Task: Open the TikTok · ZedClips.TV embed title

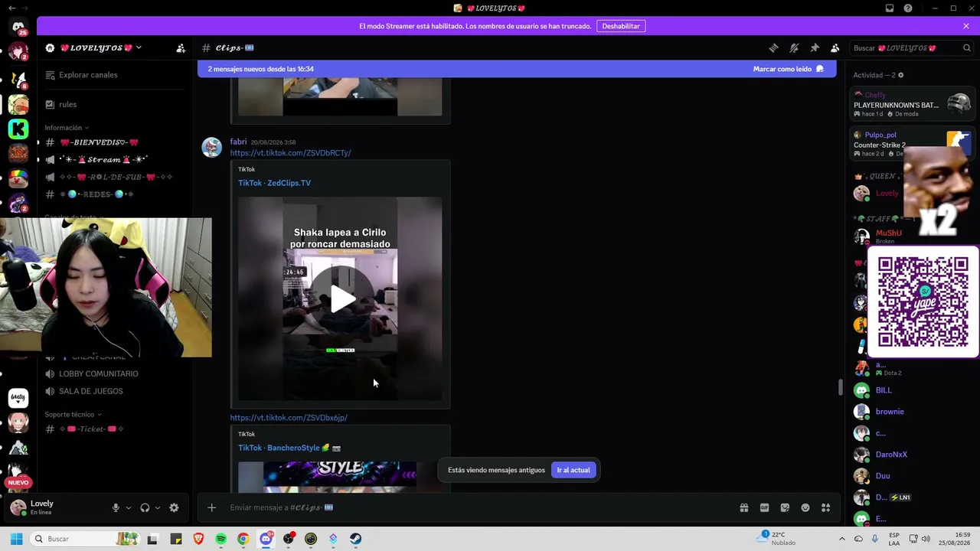Action: 274,183
